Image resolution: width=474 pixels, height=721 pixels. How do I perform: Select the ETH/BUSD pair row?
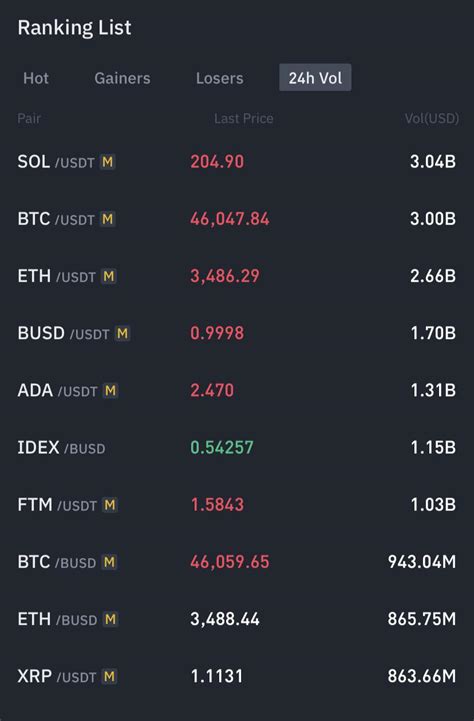(x=237, y=619)
